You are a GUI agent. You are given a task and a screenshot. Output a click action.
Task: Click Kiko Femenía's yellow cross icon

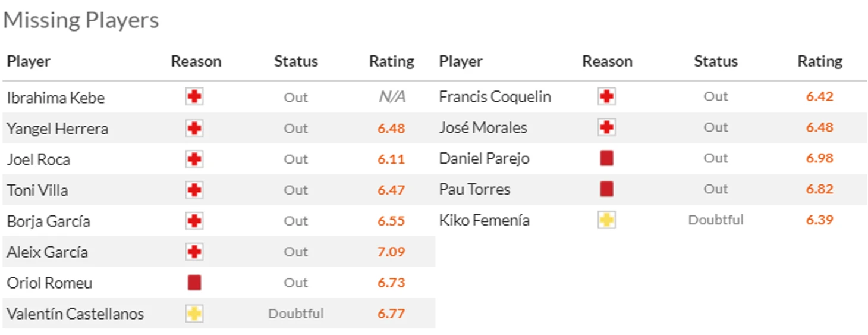click(606, 220)
